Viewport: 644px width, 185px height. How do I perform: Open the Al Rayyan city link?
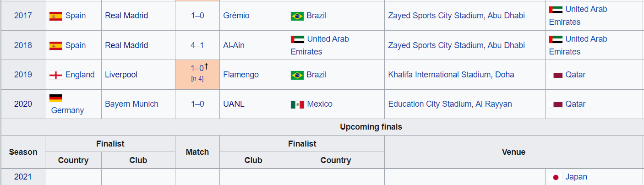click(x=494, y=104)
